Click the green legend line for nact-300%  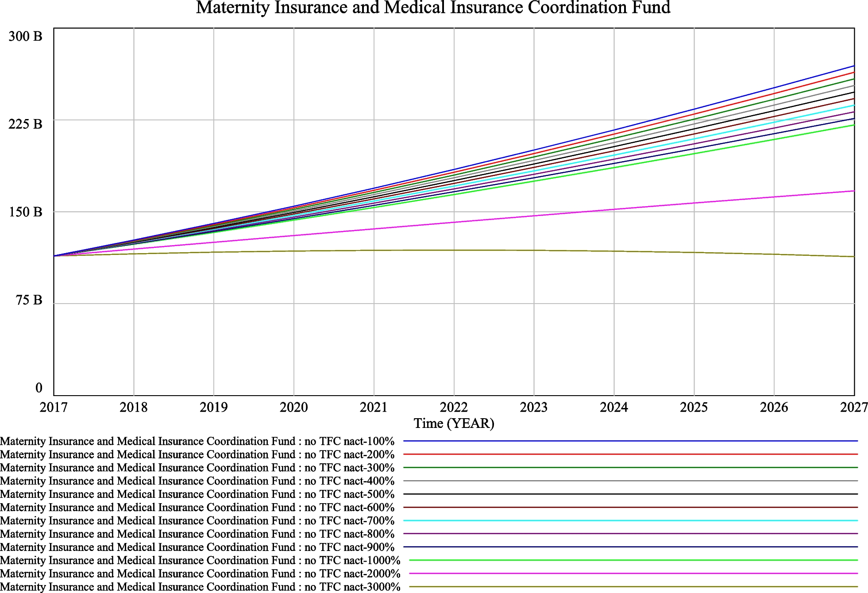(631, 467)
